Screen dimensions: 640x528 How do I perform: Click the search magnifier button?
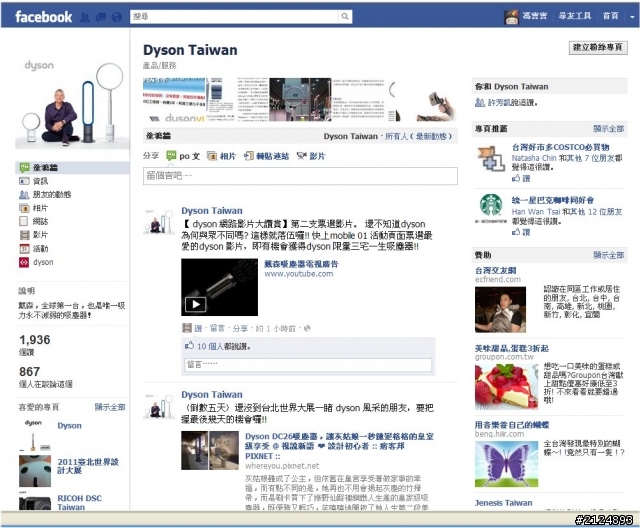(x=345, y=16)
